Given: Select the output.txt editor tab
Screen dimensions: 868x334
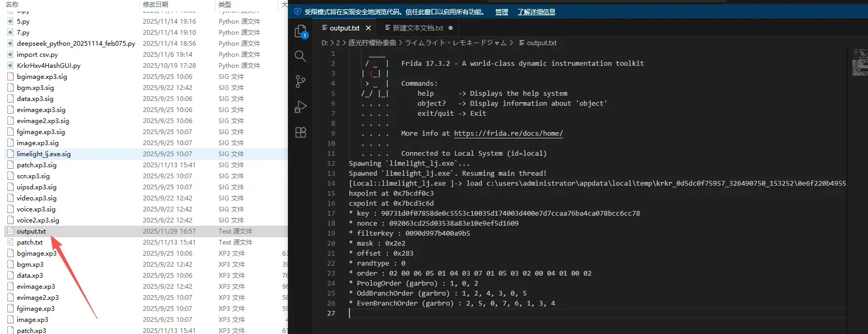Looking at the screenshot, I should click(340, 28).
